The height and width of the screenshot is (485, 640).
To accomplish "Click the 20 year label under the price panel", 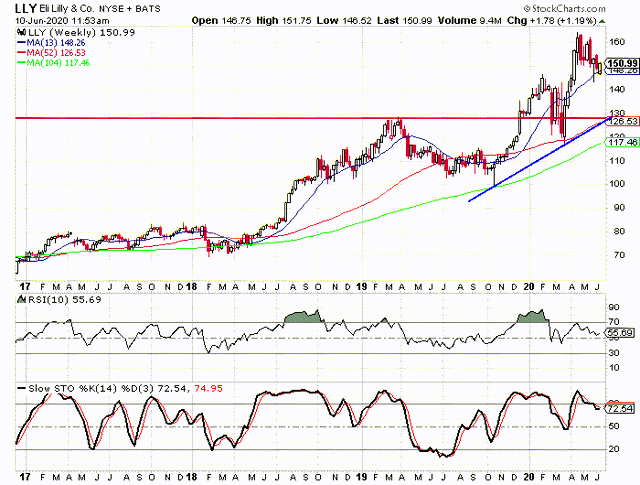I will point(529,287).
